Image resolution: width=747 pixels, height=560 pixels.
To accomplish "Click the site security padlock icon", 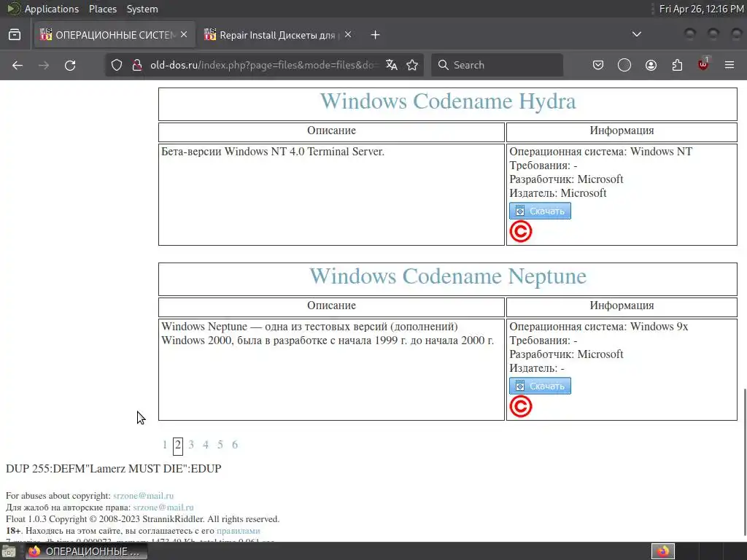I will [x=137, y=65].
